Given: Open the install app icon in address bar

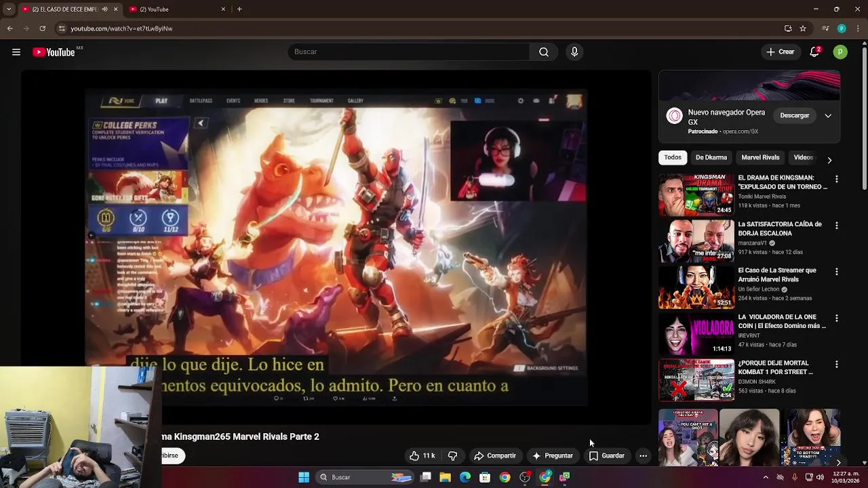Looking at the screenshot, I should (788, 28).
